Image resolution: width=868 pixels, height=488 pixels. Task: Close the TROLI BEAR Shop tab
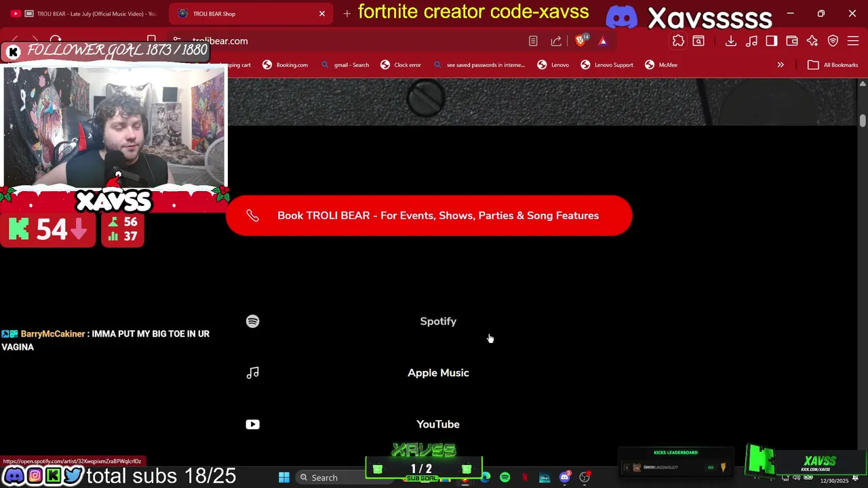[x=322, y=14]
